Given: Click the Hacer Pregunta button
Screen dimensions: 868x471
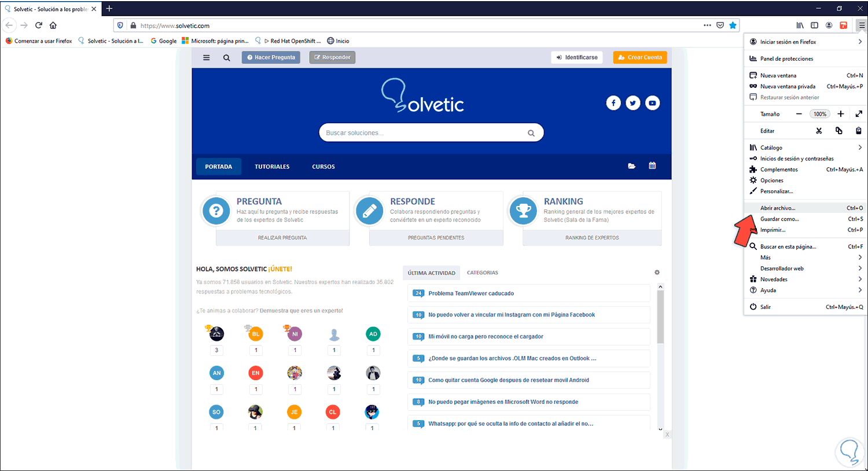Looking at the screenshot, I should [271, 57].
